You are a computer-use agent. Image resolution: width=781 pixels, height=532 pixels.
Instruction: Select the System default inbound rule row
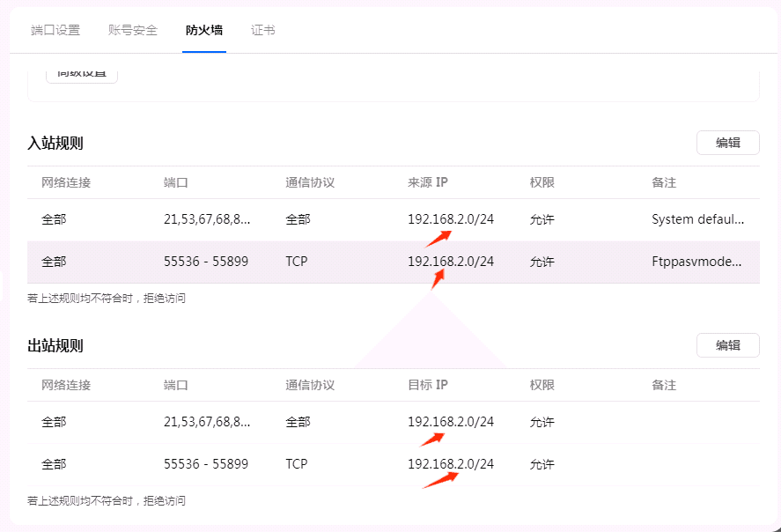point(393,219)
